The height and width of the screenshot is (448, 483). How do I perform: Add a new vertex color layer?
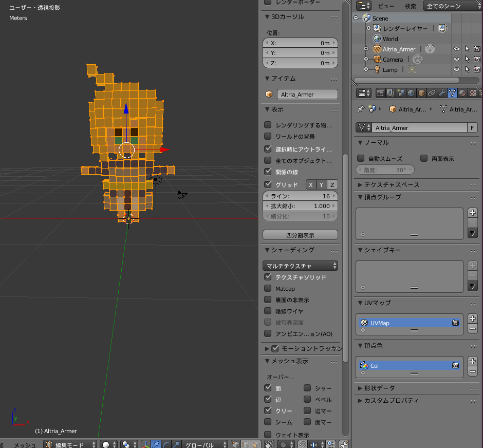tap(473, 361)
